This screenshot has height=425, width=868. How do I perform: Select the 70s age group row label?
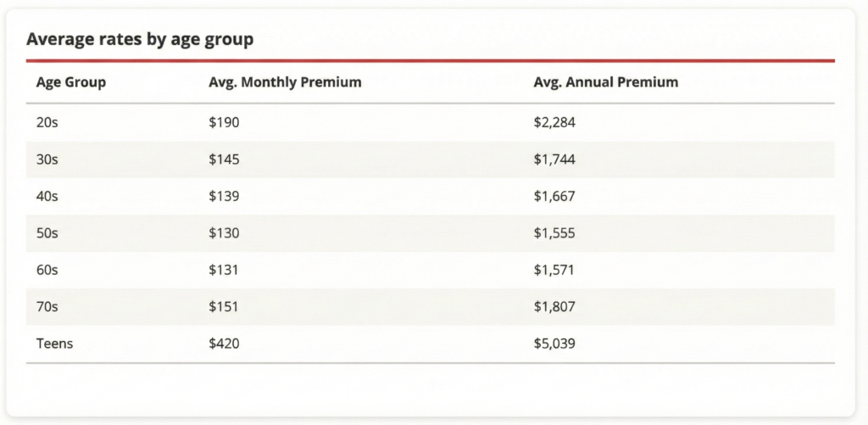click(x=47, y=307)
